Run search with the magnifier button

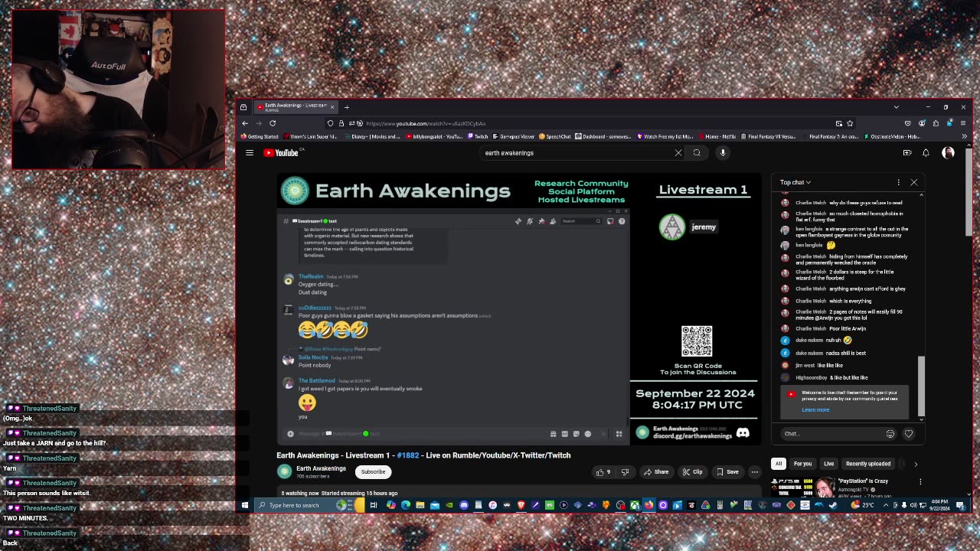click(x=697, y=153)
